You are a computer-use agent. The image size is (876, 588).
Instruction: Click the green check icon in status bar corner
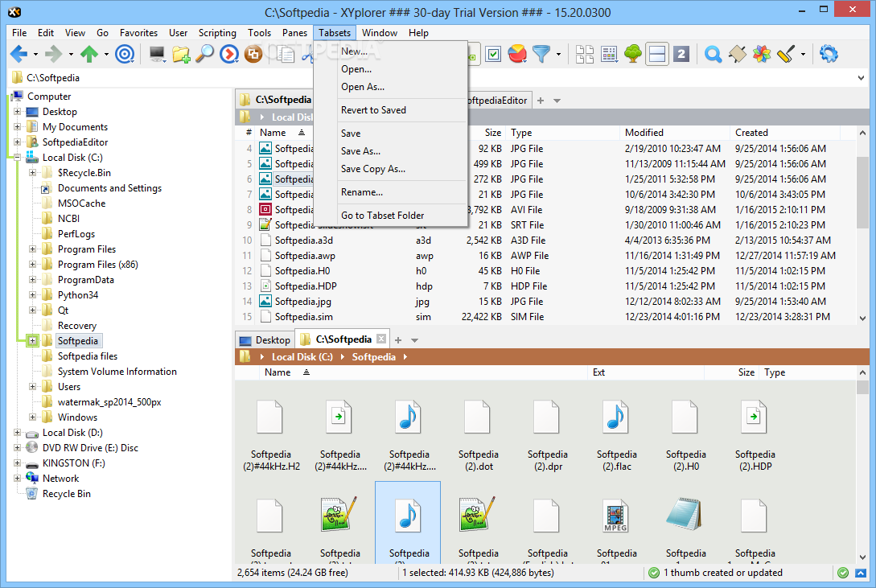click(x=843, y=573)
